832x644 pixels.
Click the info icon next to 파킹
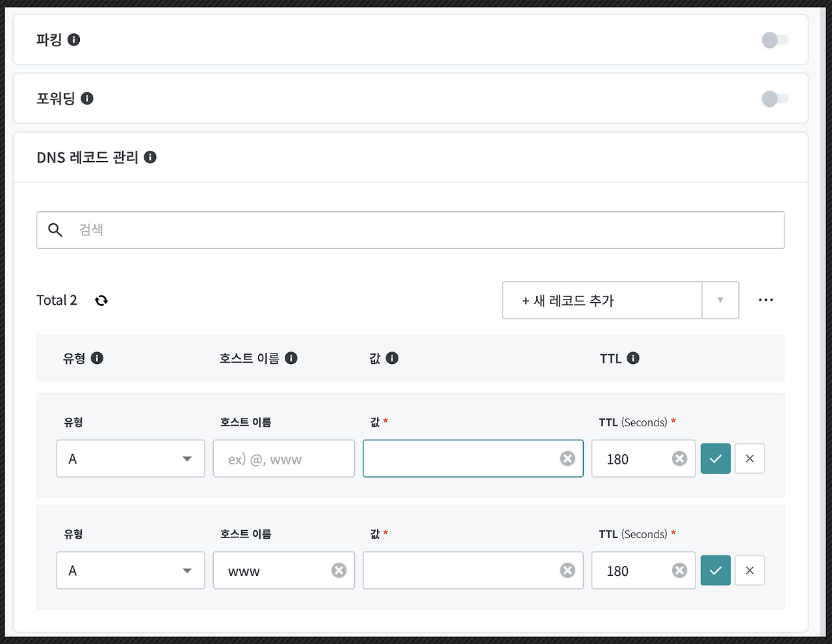tap(74, 40)
